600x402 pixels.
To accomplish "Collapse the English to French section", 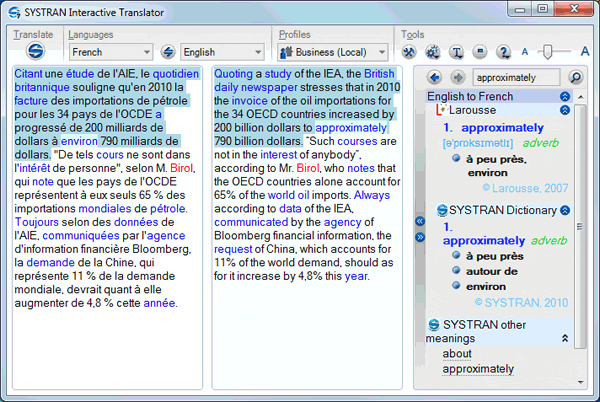I will 565,96.
